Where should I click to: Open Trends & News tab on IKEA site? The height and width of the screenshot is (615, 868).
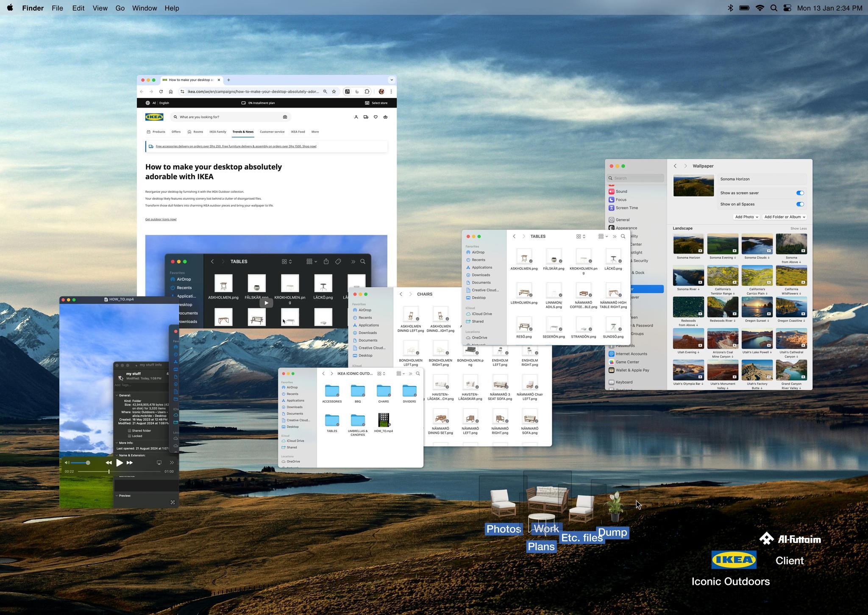pos(243,132)
